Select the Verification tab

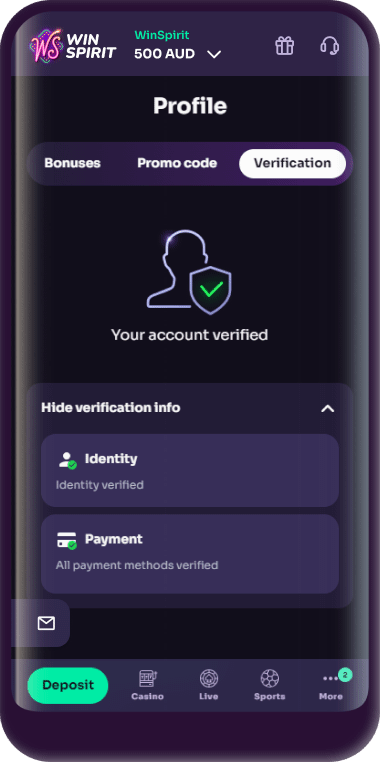tap(293, 163)
